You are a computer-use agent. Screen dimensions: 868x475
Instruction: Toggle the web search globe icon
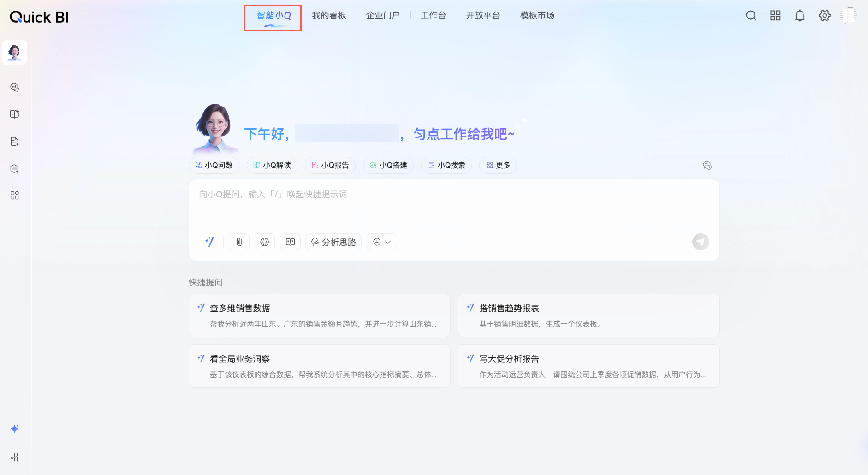[265, 242]
